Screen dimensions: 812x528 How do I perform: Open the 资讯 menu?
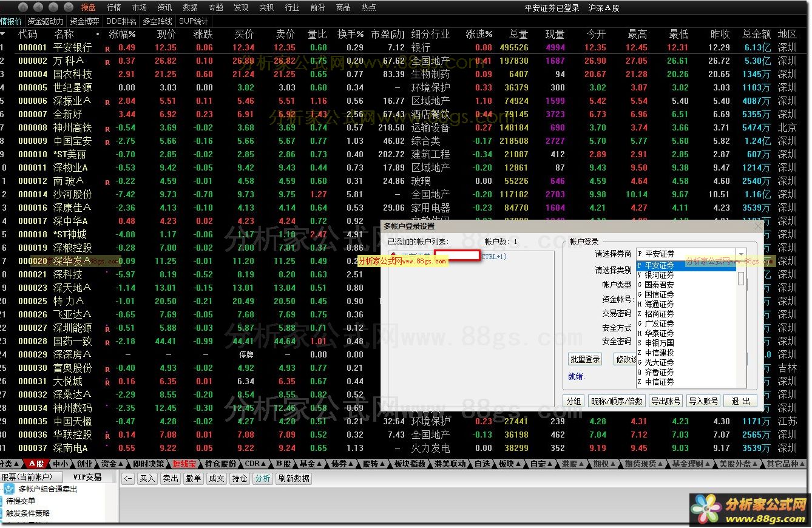coord(164,7)
